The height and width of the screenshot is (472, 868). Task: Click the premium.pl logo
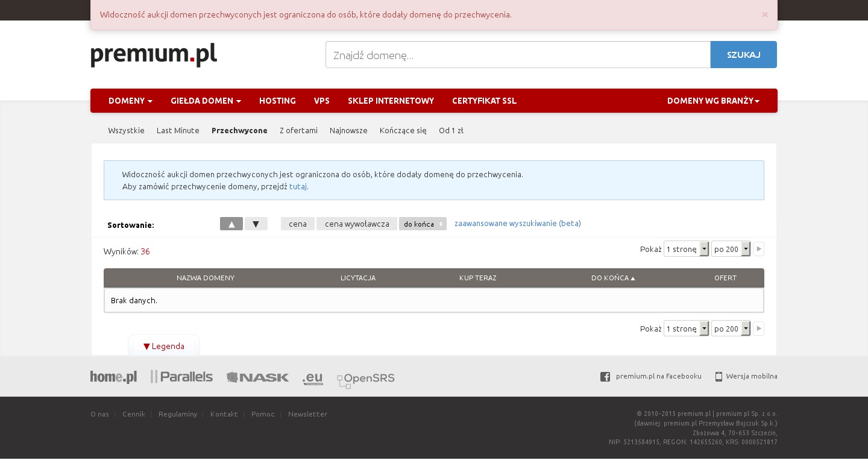click(x=154, y=55)
